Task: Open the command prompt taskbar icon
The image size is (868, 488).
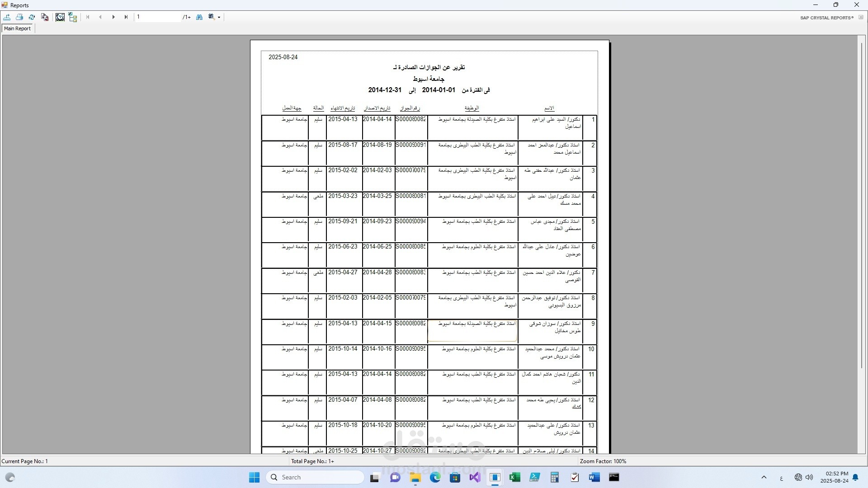Action: click(x=614, y=478)
